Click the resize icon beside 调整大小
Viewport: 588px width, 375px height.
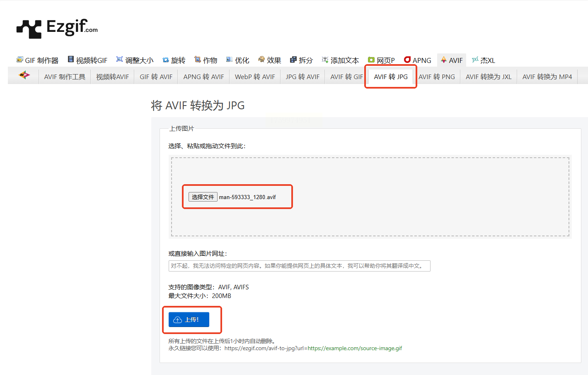[x=119, y=60]
